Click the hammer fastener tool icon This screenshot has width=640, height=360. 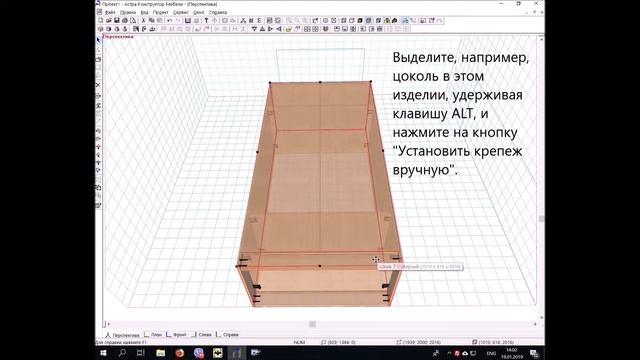click(x=206, y=20)
